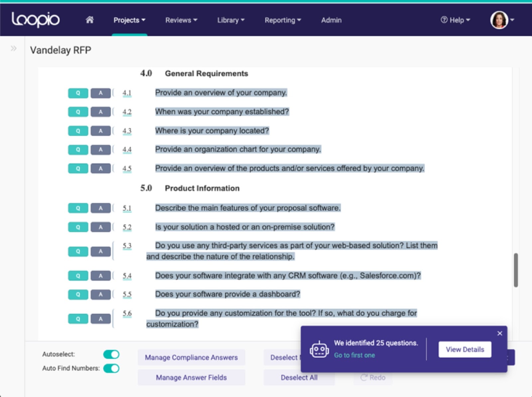Disable the Auto Find Numbers toggle

point(111,368)
